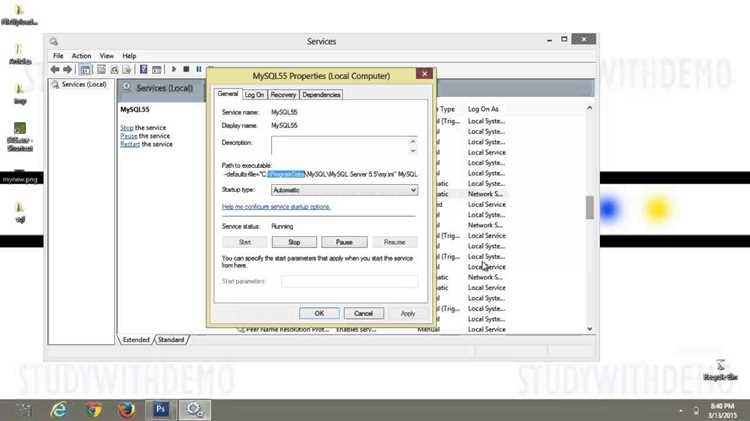Switch to Photoshop on the taskbar
This screenshot has width=750, height=421.
click(161, 410)
